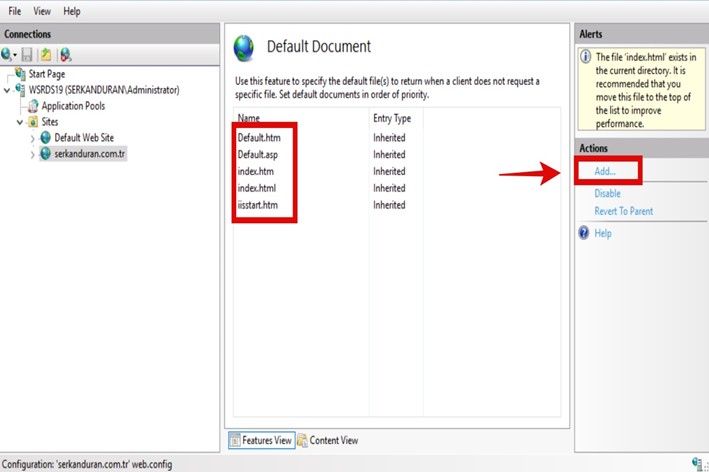709x472 pixels.
Task: Click the WSRDS19 server icon
Action: [x=20, y=89]
